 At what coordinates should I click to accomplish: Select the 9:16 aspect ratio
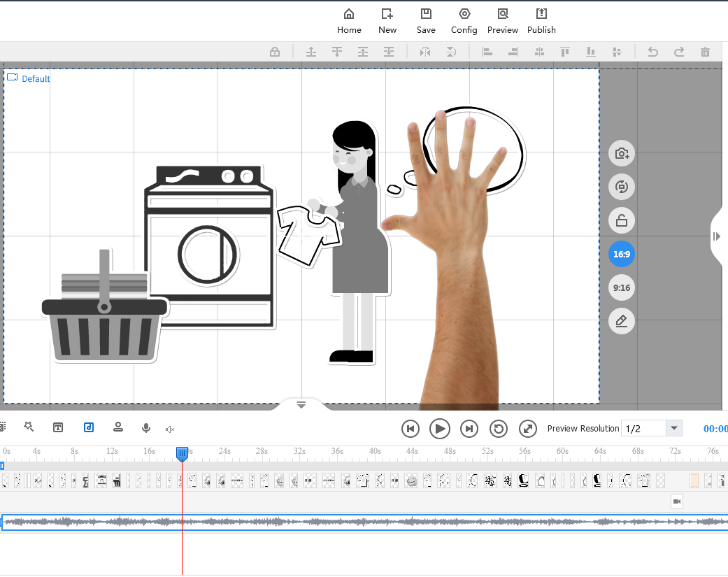pyautogui.click(x=622, y=287)
